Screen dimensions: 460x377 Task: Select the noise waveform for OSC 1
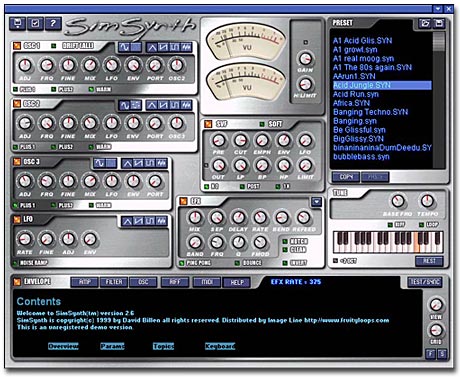(186, 47)
